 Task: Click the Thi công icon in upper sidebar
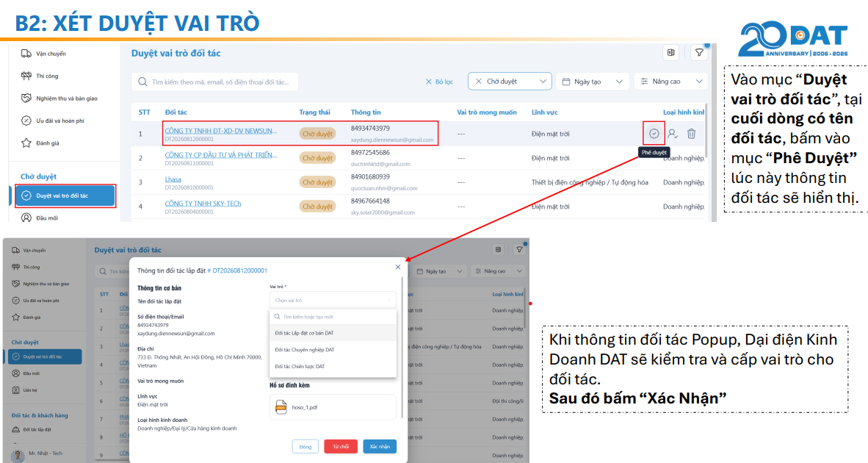coord(26,76)
